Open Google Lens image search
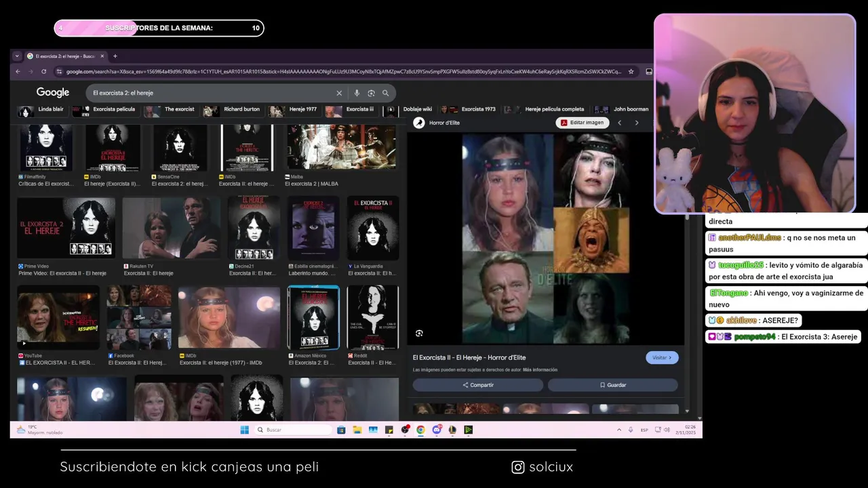Image resolution: width=868 pixels, height=488 pixels. (x=371, y=93)
